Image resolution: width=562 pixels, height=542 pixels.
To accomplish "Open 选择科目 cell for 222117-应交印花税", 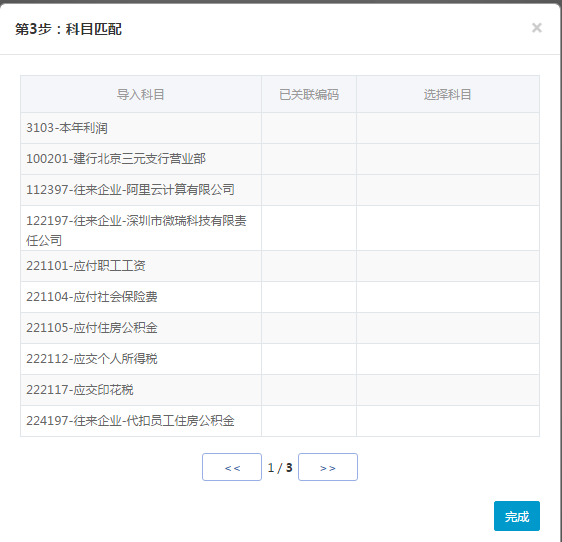I will click(x=448, y=390).
